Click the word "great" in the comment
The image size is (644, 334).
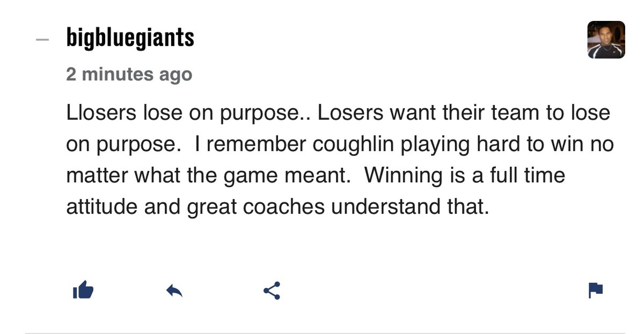(x=211, y=206)
